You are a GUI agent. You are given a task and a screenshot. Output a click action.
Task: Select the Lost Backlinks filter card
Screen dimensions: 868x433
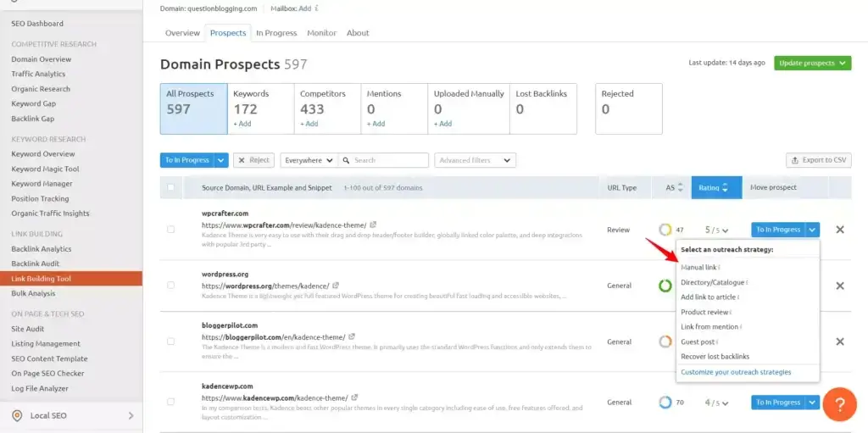[x=543, y=108]
